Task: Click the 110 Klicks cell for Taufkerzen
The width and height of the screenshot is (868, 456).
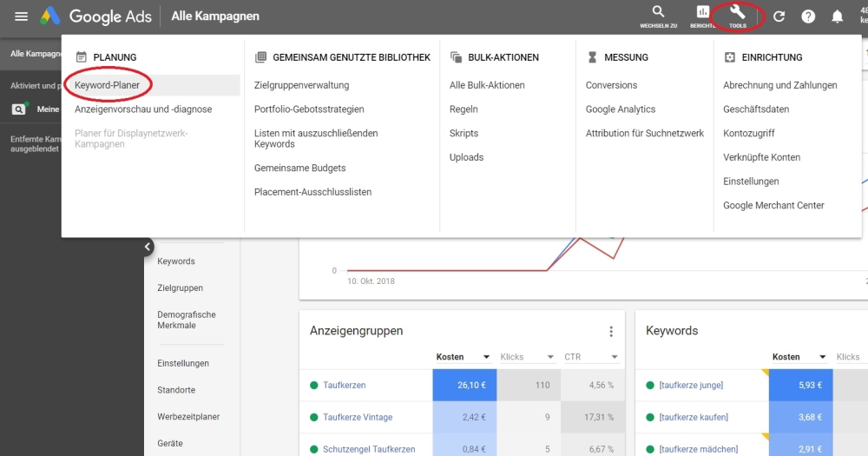Action: (529, 385)
